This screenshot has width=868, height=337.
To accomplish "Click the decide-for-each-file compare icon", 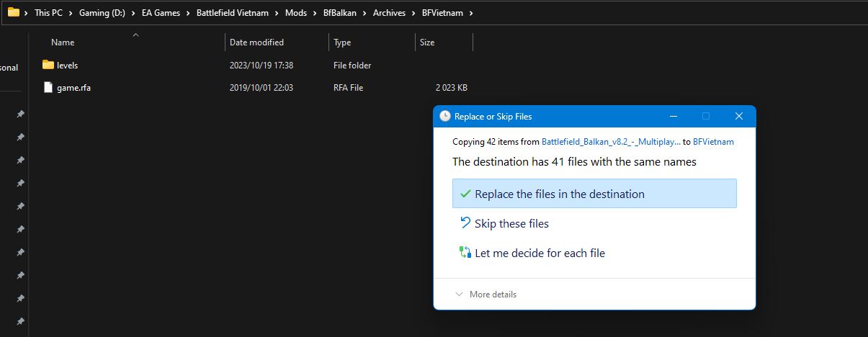I will pyautogui.click(x=465, y=253).
